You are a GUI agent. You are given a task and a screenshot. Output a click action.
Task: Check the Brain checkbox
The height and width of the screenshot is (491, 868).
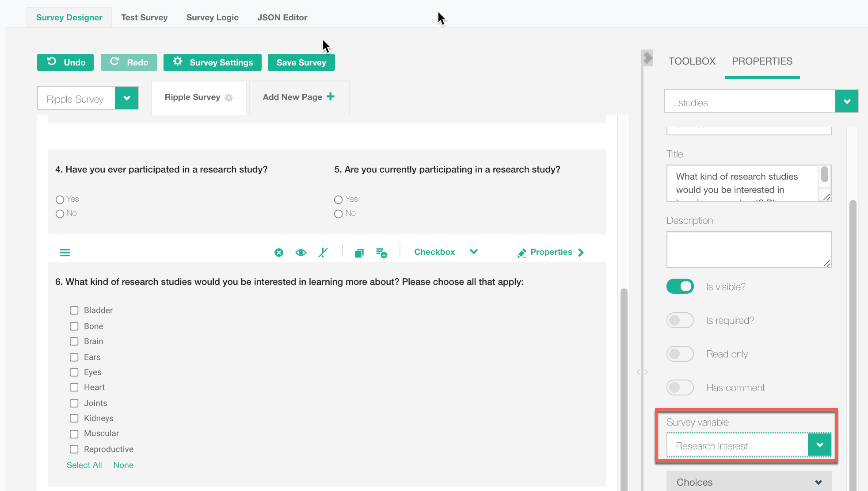(74, 341)
